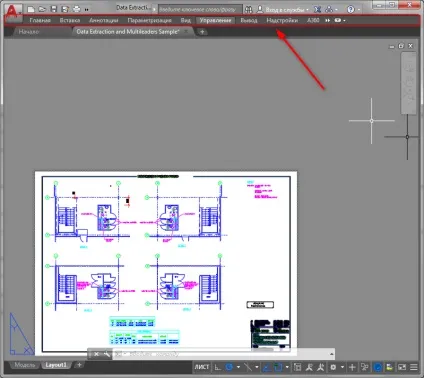Click the annotation monitor plus icon

[352, 367]
